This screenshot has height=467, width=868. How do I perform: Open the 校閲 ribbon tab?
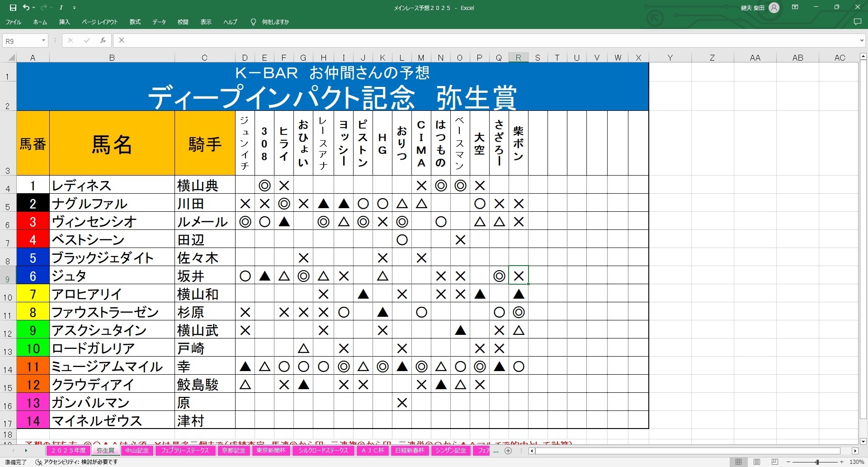click(183, 22)
